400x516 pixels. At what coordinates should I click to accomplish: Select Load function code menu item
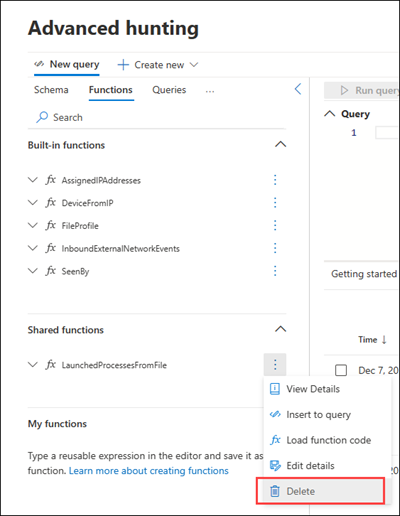326,440
